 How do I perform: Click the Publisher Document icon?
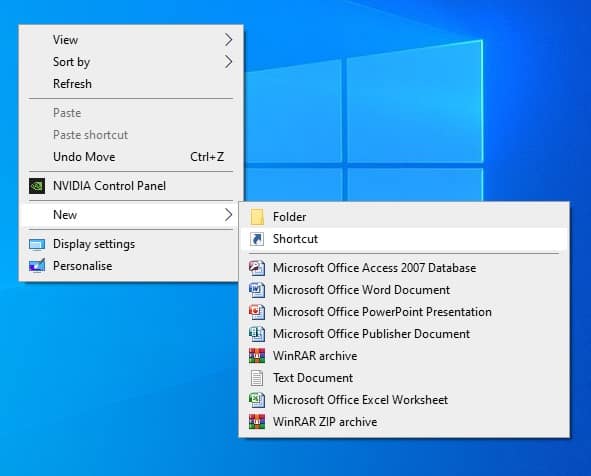click(257, 334)
